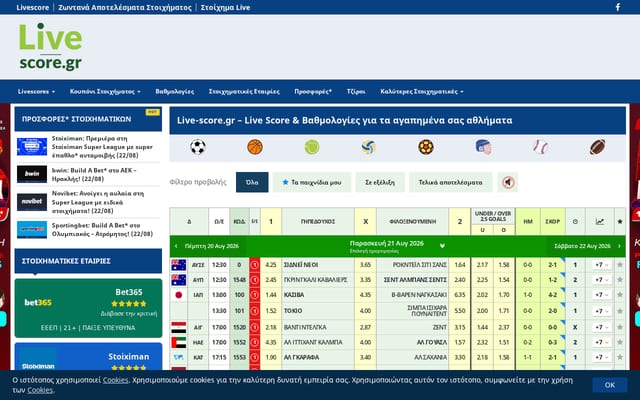Open the Bet365 review card
The height and width of the screenshot is (400, 640).
point(88,308)
